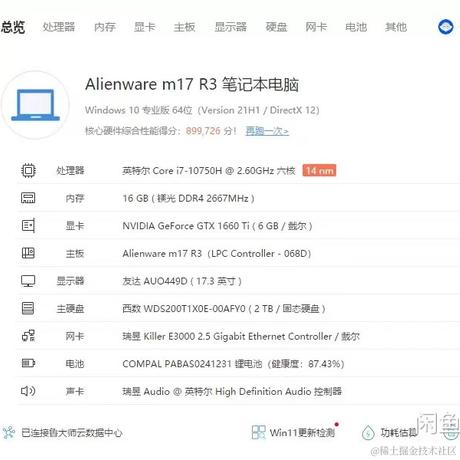Open the 电池 tab
This screenshot has width=460, height=460.
point(356,27)
